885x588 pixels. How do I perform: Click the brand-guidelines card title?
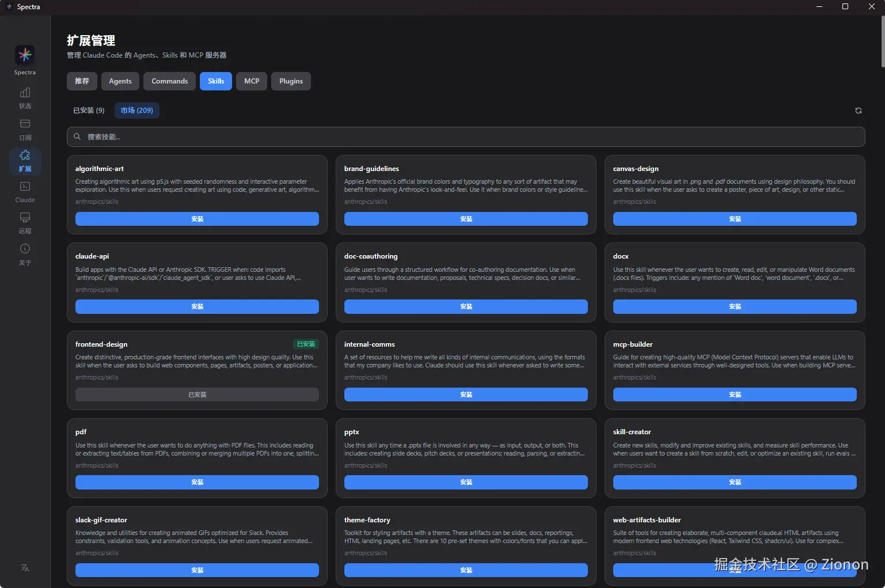tap(371, 169)
